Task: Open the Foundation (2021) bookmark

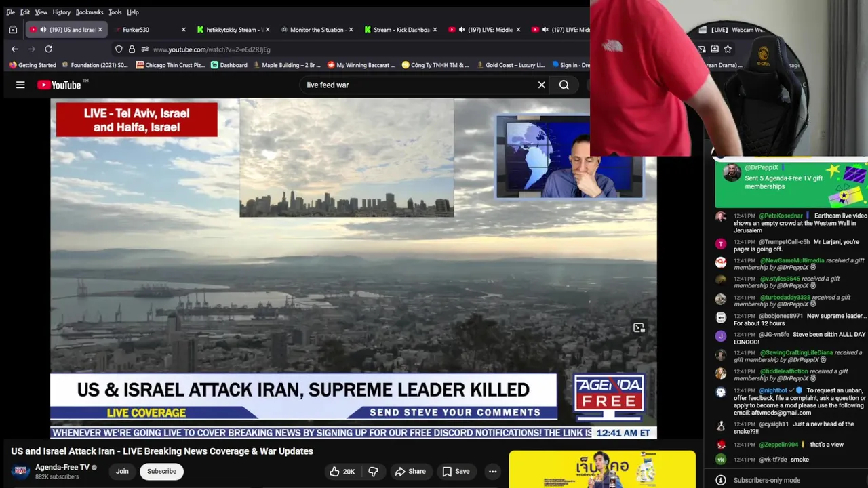Action: point(94,65)
